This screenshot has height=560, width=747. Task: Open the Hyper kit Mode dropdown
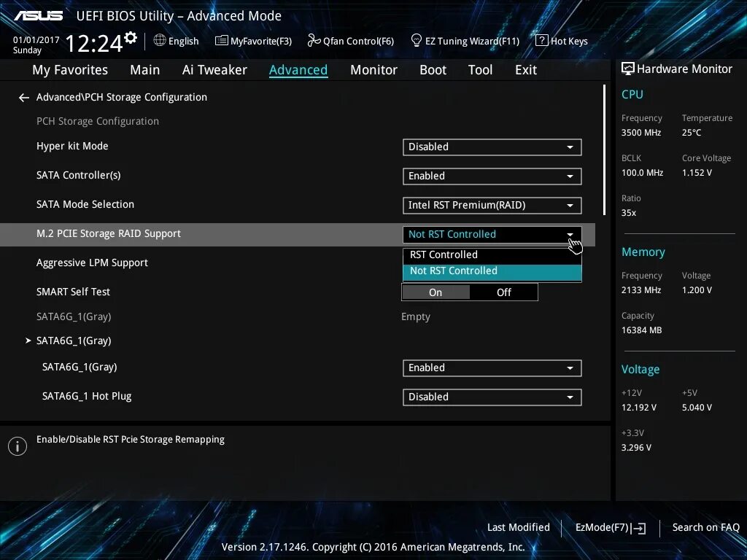click(x=491, y=147)
